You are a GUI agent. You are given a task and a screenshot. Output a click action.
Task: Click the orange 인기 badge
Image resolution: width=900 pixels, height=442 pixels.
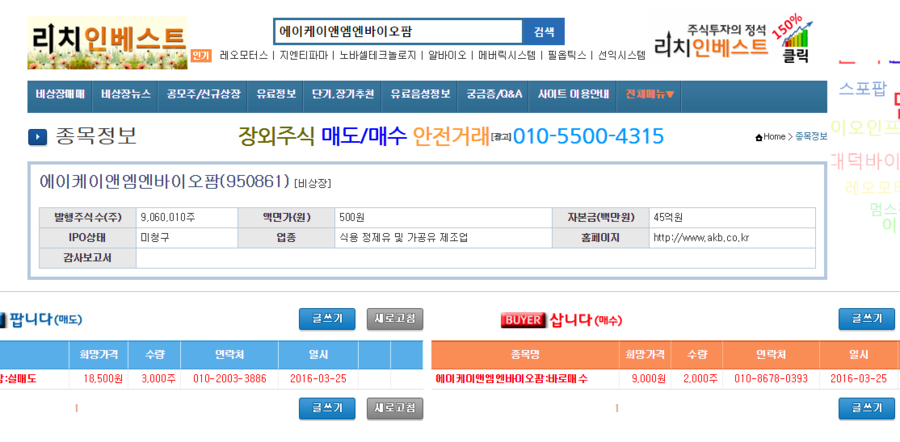coord(201,56)
